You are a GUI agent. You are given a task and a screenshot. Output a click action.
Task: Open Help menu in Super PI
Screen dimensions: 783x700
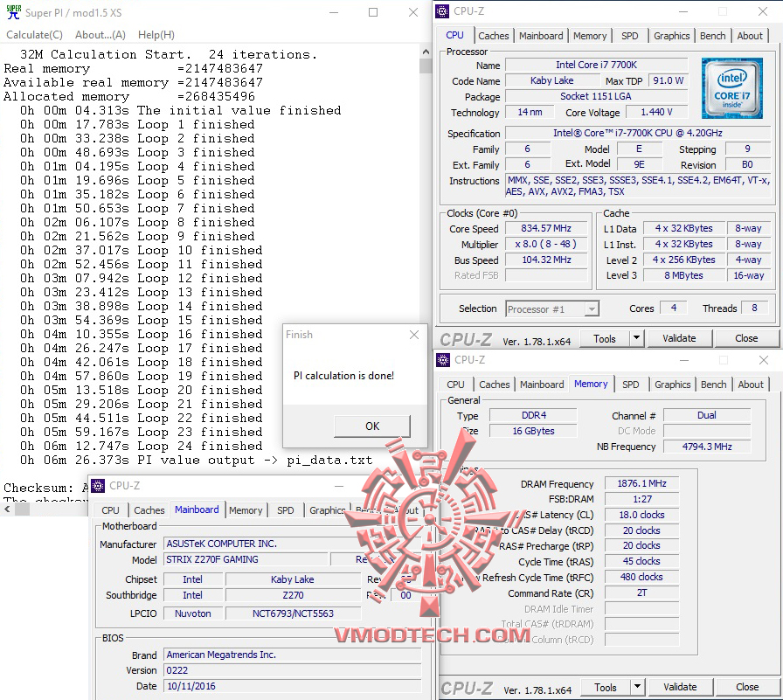tap(156, 35)
